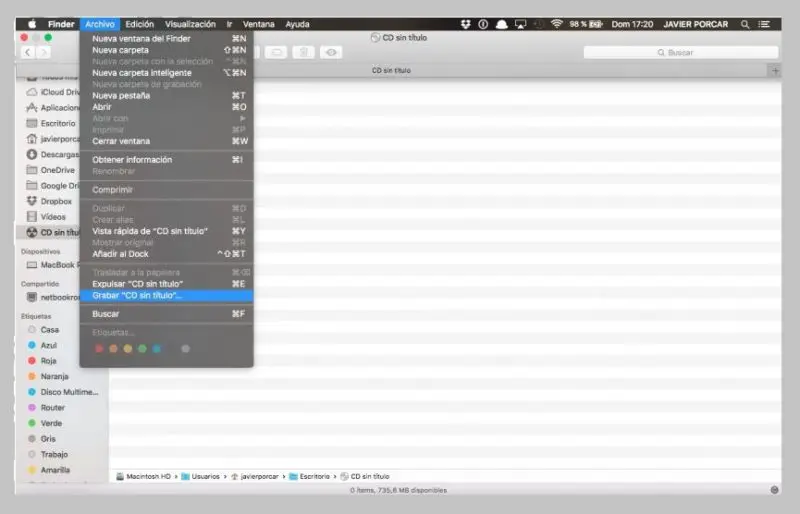This screenshot has width=800, height=514.
Task: Open Aplicaciones in the sidebar
Action: tap(54, 108)
